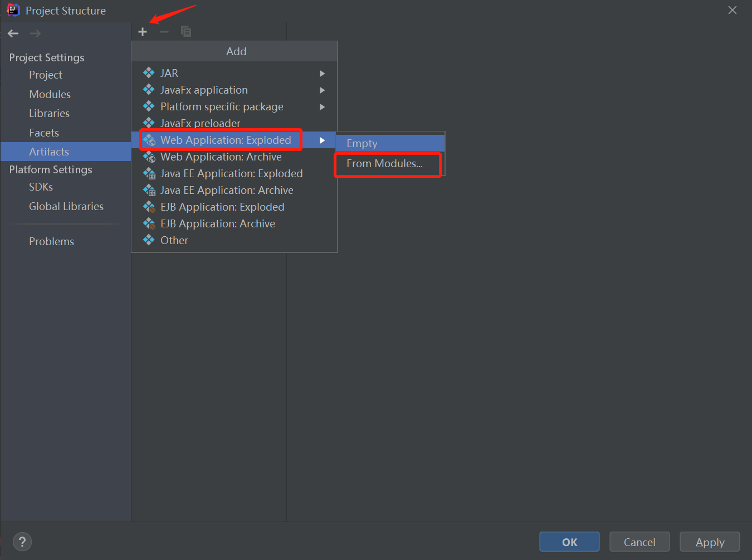
Task: Click the Java EE Application: Archive icon
Action: 149,190
